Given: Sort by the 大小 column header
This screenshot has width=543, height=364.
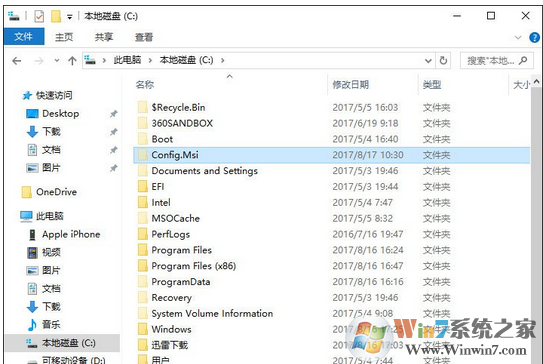Looking at the screenshot, I should click(x=521, y=85).
